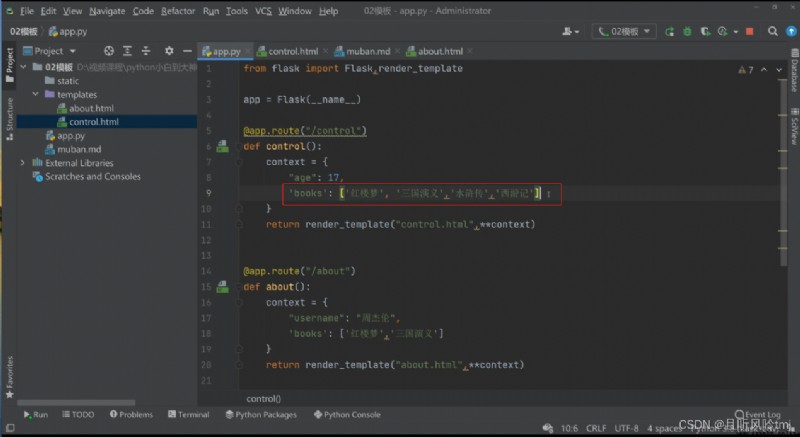The width and height of the screenshot is (800, 437).
Task: Open Python Packages tool window
Action: pos(261,415)
